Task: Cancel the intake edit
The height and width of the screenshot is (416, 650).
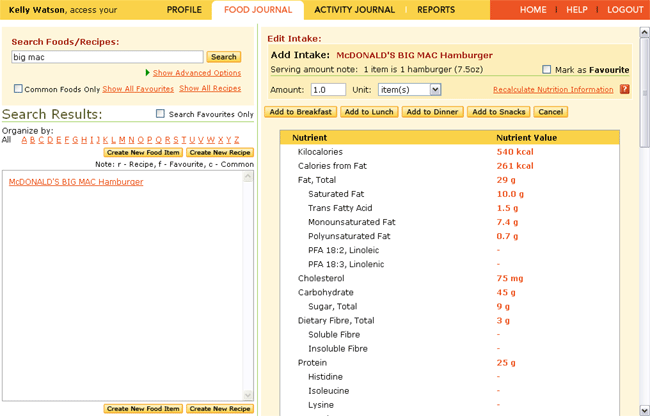Action: 551,112
